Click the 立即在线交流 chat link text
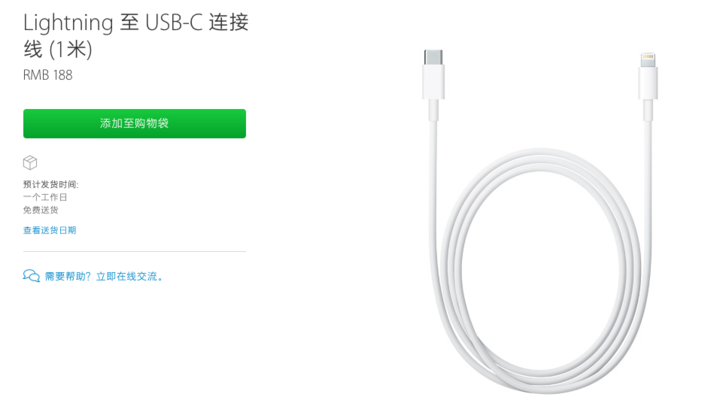720x415 pixels. [129, 276]
